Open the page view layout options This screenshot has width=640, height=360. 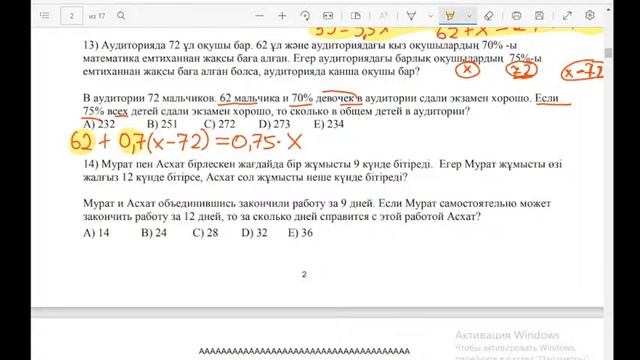(356, 16)
